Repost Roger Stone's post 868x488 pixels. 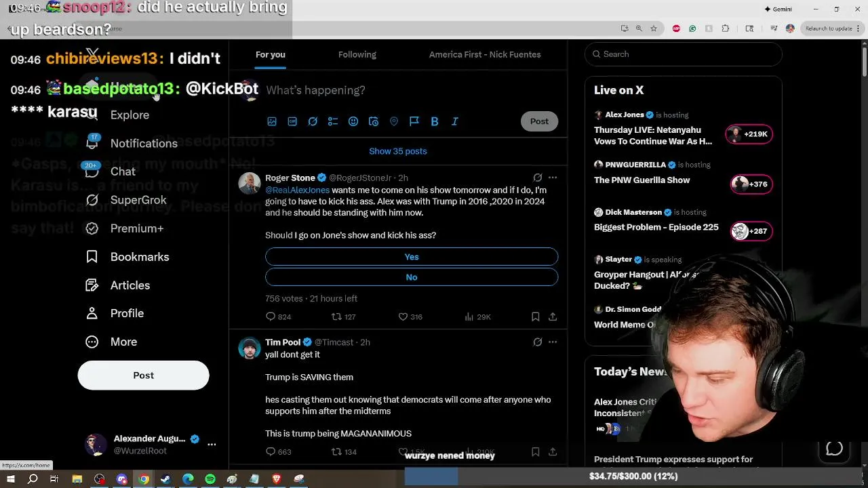(x=343, y=317)
